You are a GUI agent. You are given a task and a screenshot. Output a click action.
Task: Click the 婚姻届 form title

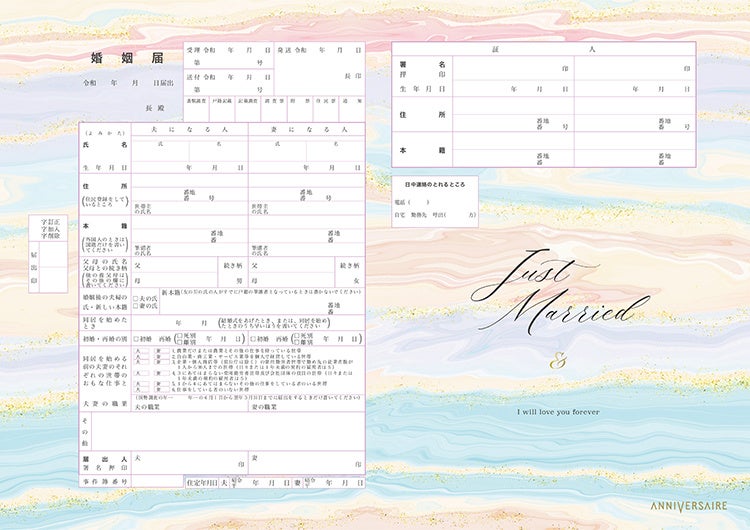pos(127,58)
